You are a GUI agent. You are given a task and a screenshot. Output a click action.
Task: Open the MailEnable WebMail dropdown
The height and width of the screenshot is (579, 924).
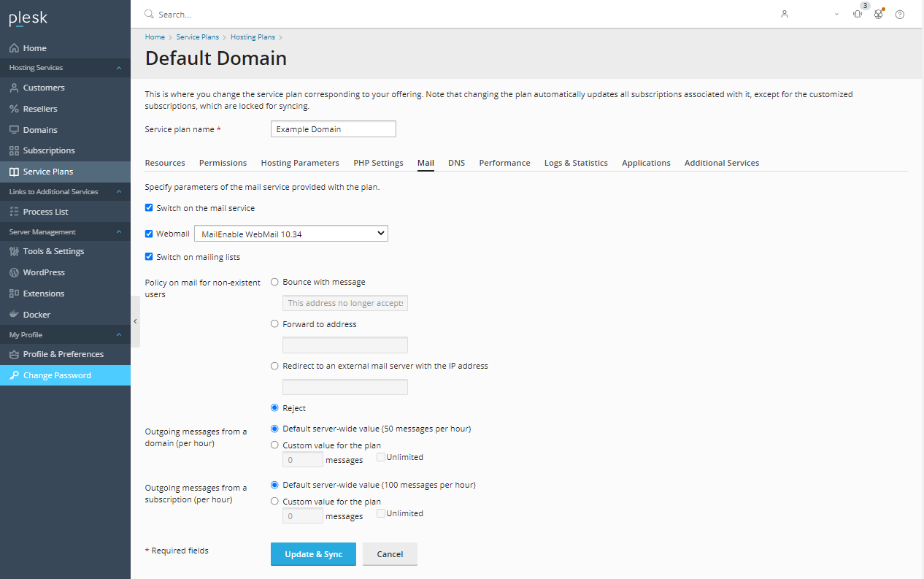pos(290,233)
